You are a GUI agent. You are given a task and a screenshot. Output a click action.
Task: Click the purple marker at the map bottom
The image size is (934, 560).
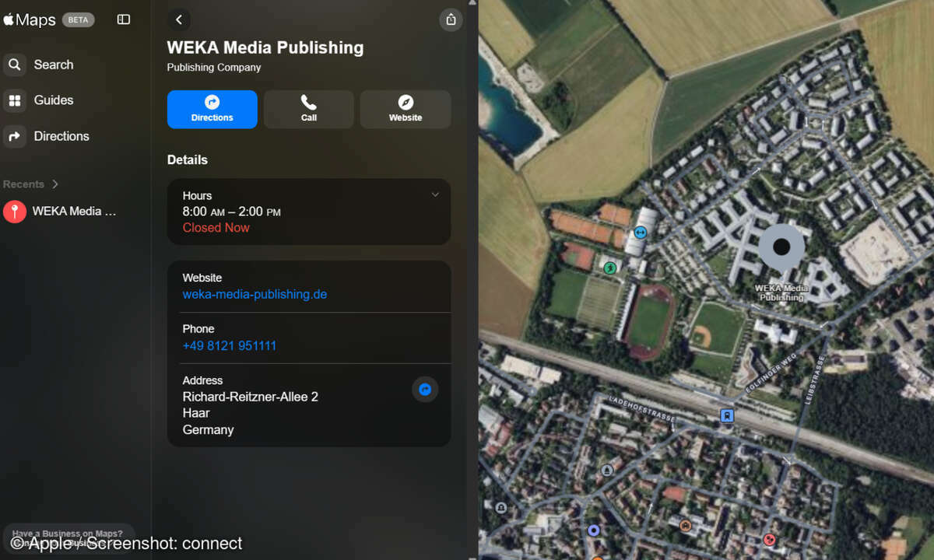coord(593,530)
